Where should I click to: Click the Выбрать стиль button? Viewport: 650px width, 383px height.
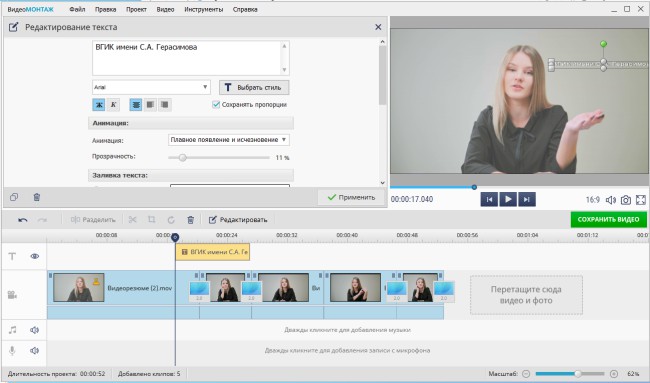coord(254,87)
